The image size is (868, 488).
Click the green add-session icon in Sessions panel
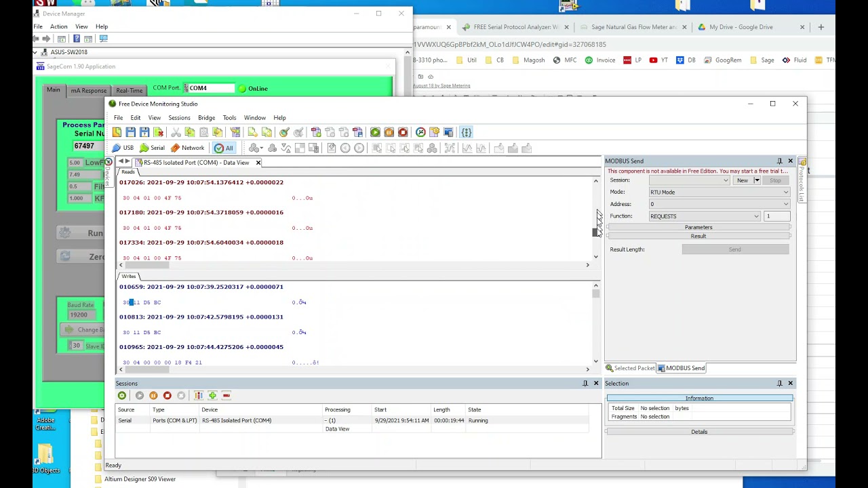(x=122, y=396)
